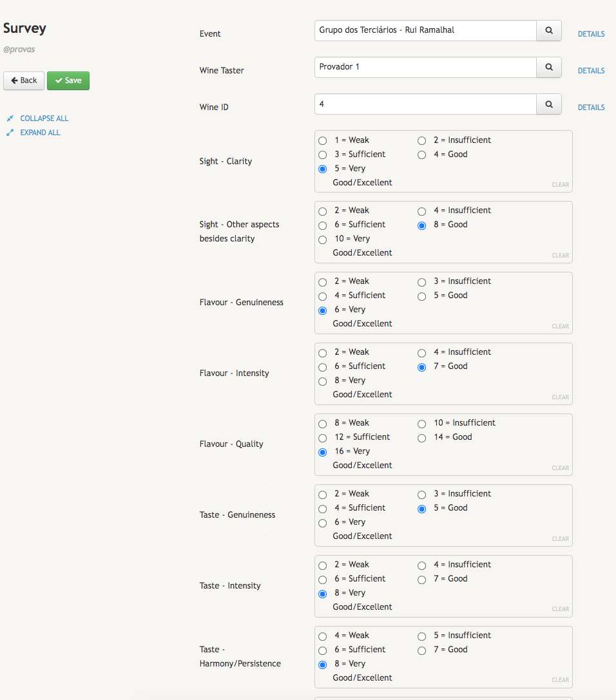Select '10 = Very Good/Excellent' for Sight other aspects

click(322, 240)
